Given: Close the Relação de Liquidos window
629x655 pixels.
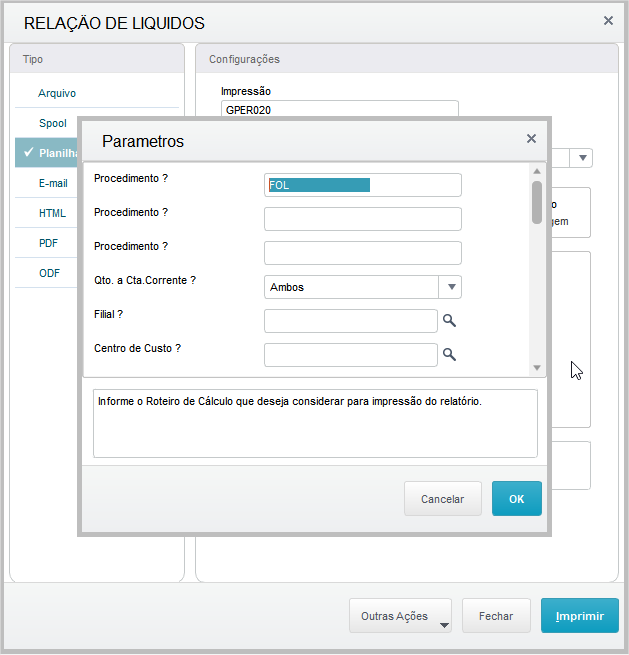Looking at the screenshot, I should pyautogui.click(x=609, y=20).
